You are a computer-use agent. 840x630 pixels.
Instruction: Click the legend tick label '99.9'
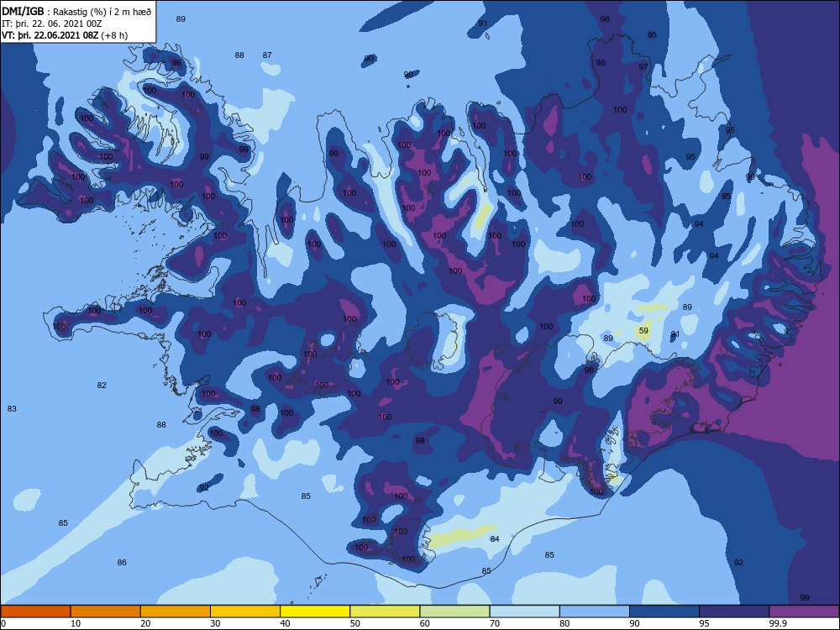777,623
